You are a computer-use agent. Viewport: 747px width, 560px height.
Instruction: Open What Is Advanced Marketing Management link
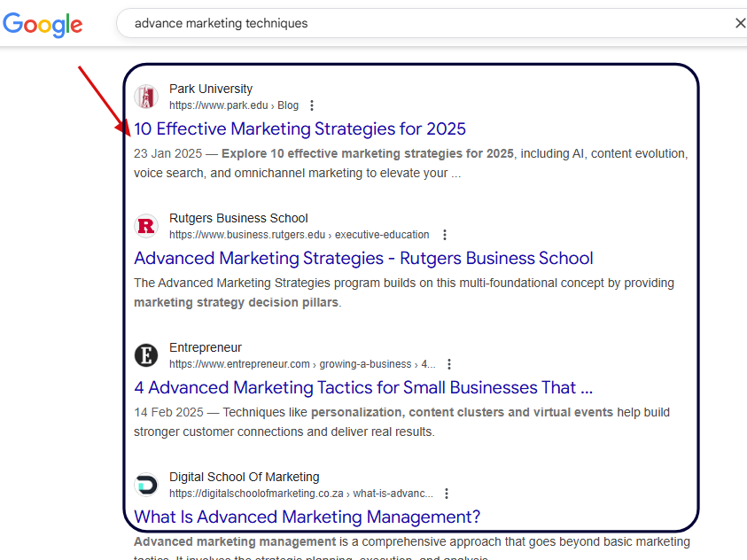307,517
